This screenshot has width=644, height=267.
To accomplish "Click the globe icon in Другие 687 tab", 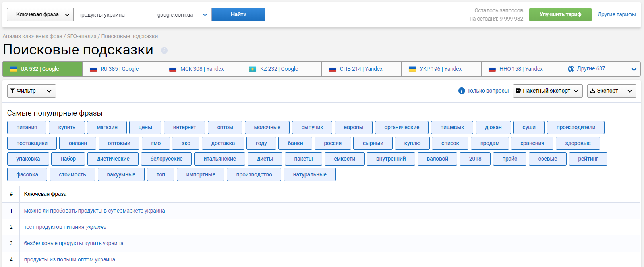I will pos(571,69).
